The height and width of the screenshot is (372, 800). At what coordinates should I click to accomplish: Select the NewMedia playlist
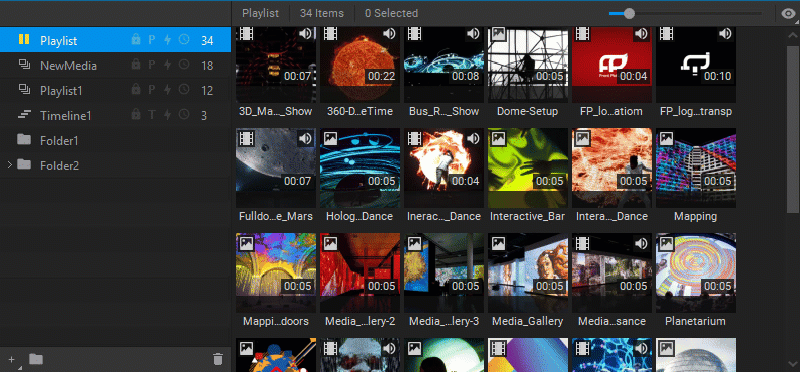[115, 65]
